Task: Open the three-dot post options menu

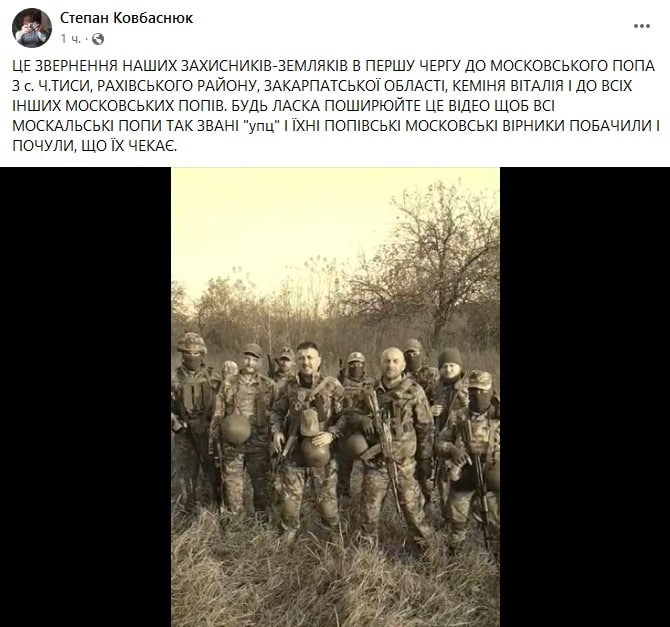Action: point(641,26)
